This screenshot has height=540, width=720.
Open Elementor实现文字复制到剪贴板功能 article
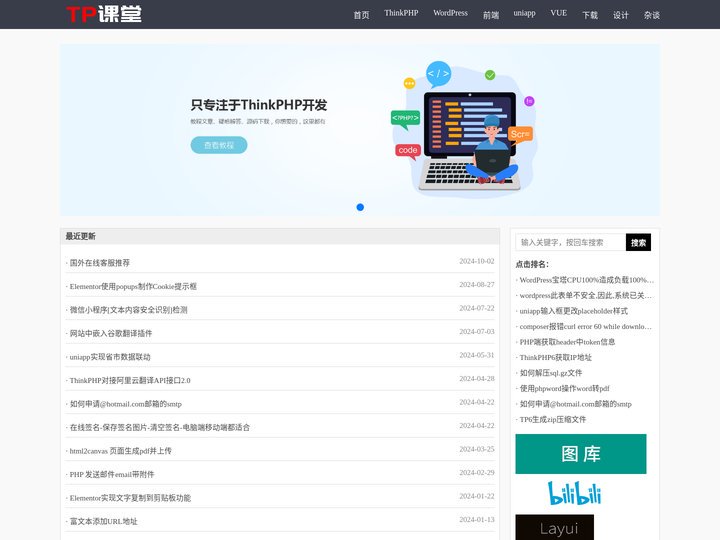[130, 497]
